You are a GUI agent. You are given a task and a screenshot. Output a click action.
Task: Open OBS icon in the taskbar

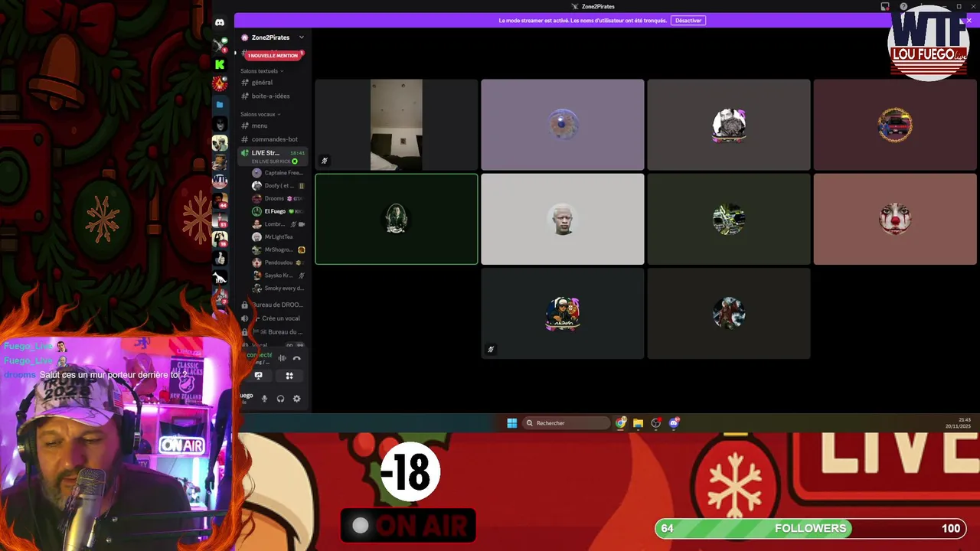(656, 423)
